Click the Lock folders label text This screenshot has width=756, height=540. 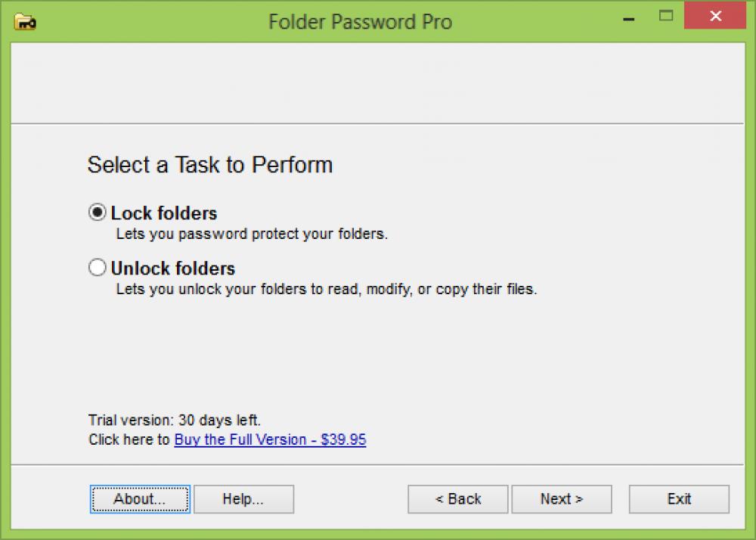[163, 213]
